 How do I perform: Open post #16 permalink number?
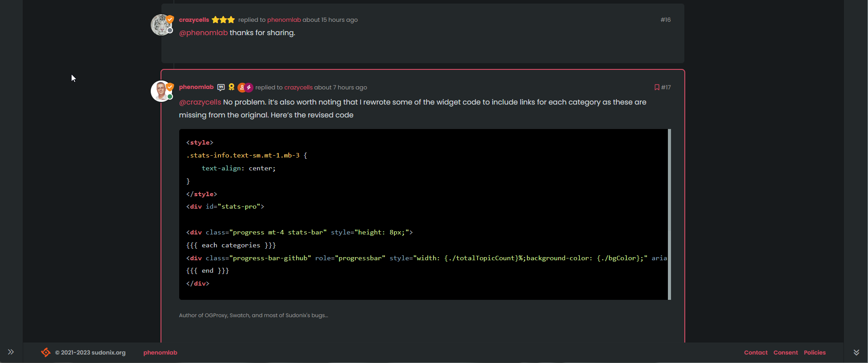(665, 20)
